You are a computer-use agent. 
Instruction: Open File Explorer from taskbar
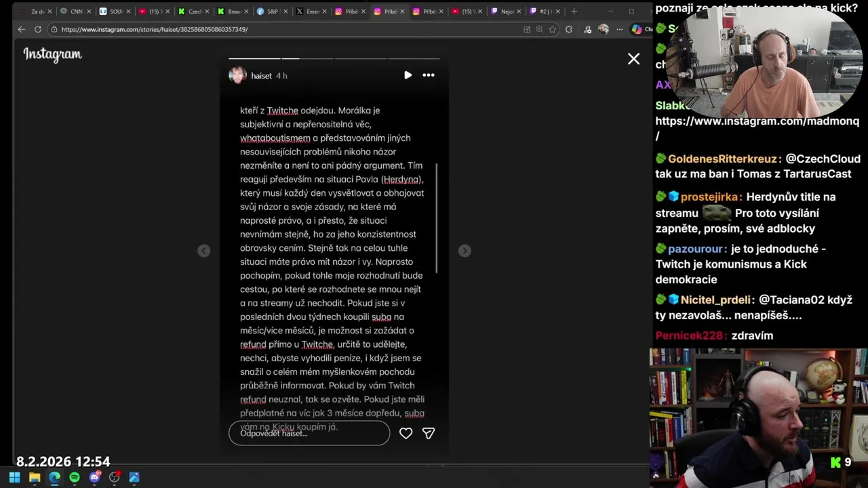click(x=35, y=477)
